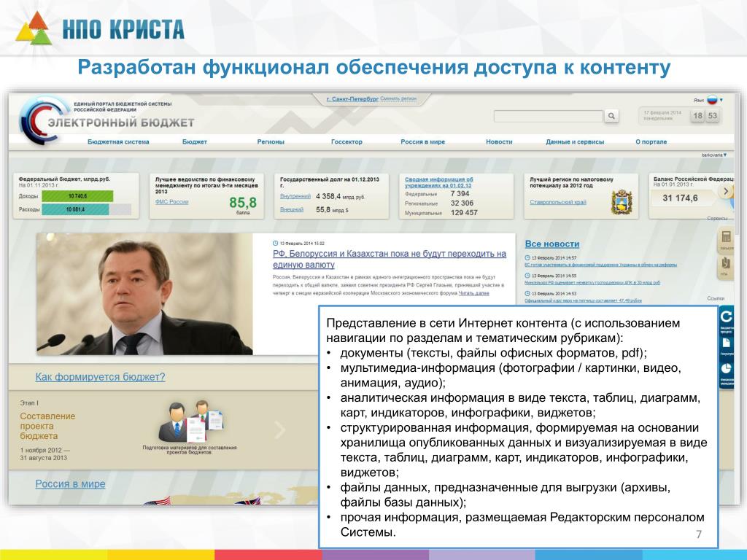
Task: Click the pie chart icon in blue sidebar
Action: [726, 369]
